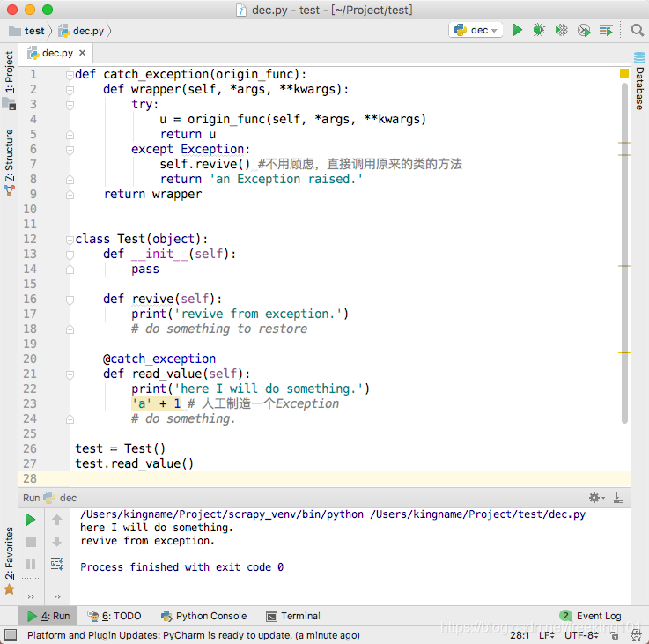Click 'revive from exception.' console output

[x=147, y=541]
